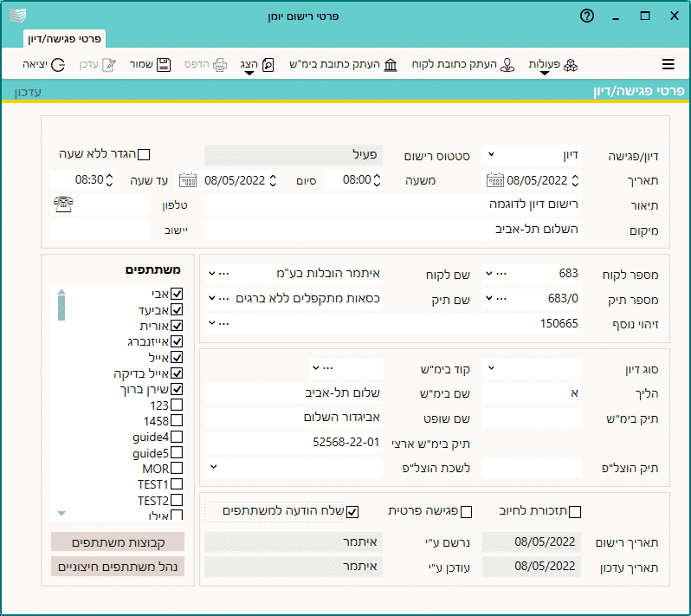This screenshot has width=691, height=616.
Task: Click the יישוב city input field
Action: [x=100, y=230]
